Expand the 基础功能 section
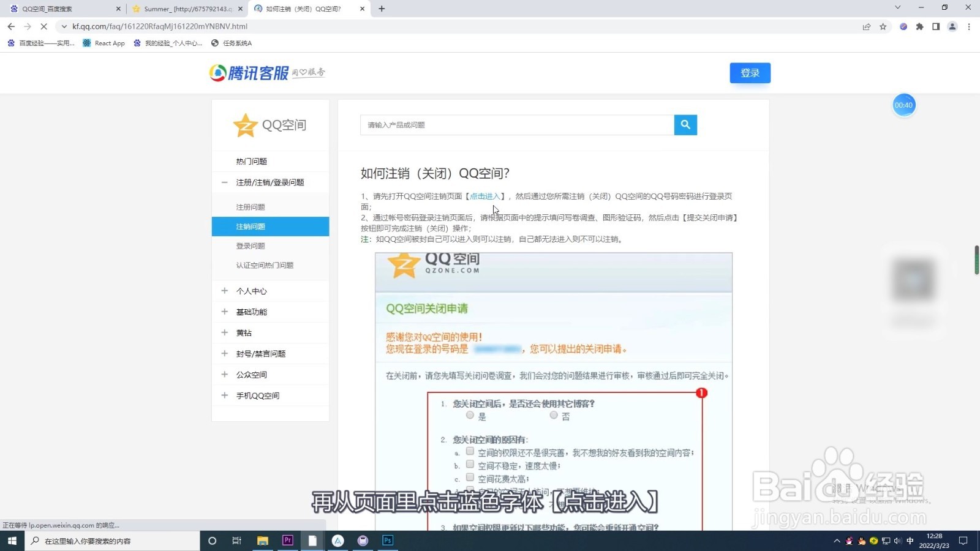 point(224,312)
